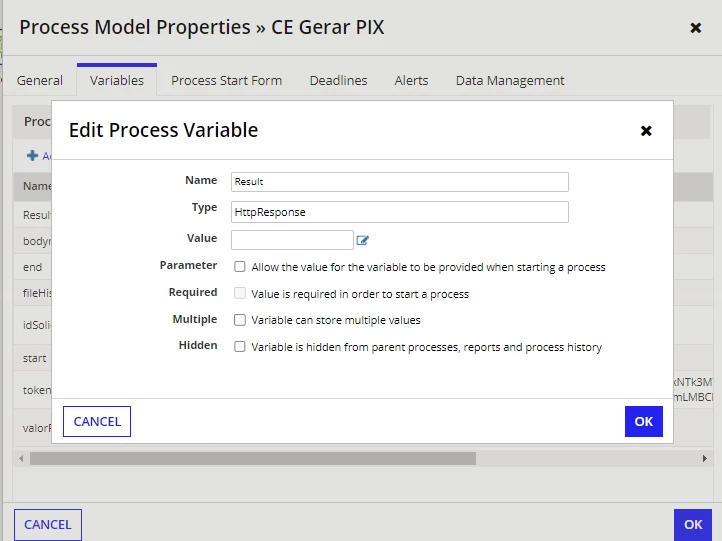722x541 pixels.
Task: Switch to the General tab
Action: click(x=40, y=80)
